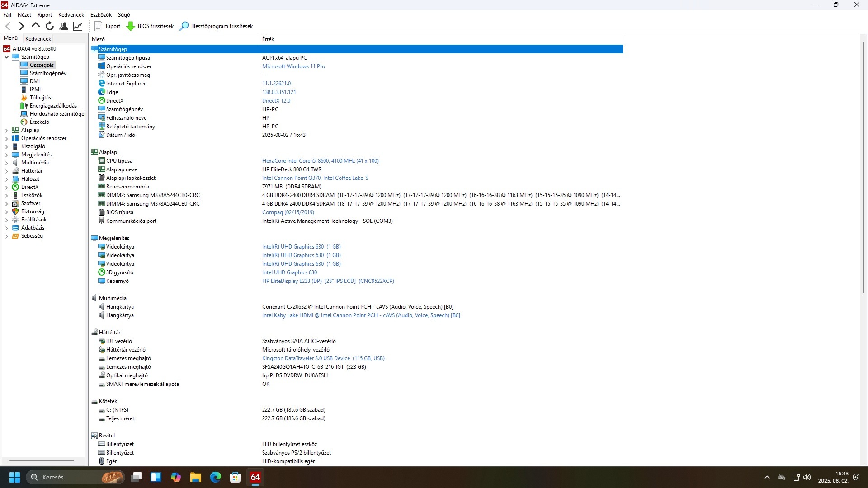Open the Eszközök menu
This screenshot has width=868, height=488.
pos(101,15)
